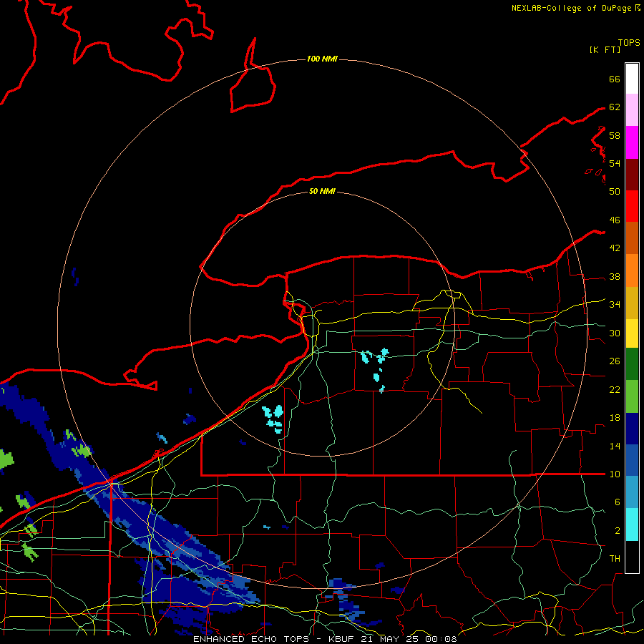
Task: Click the cyan segment of the color scale
Action: tap(632, 525)
